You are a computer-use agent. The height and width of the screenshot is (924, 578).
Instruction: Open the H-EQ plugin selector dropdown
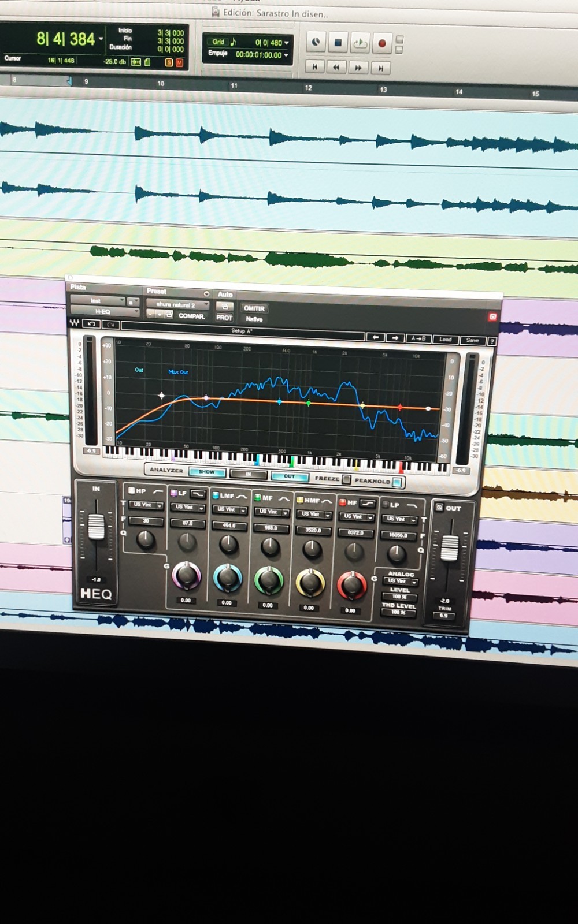(105, 312)
